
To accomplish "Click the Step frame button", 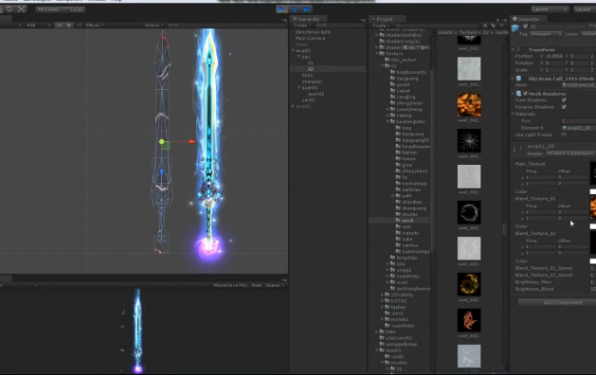I will 307,9.
